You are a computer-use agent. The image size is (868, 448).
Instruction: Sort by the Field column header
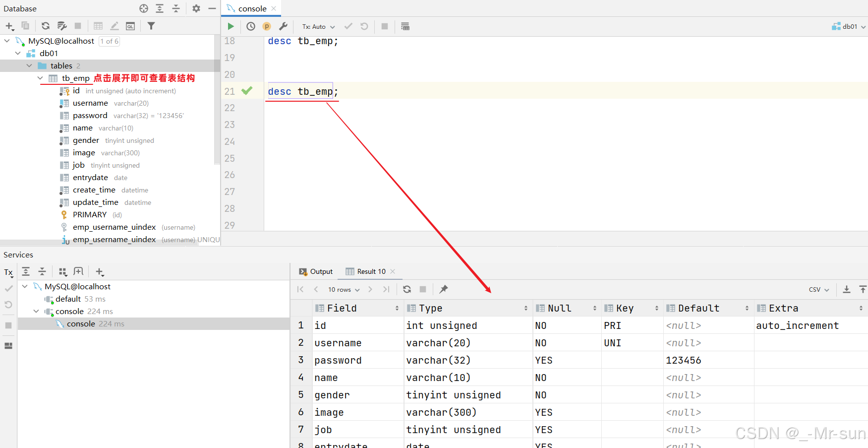357,308
